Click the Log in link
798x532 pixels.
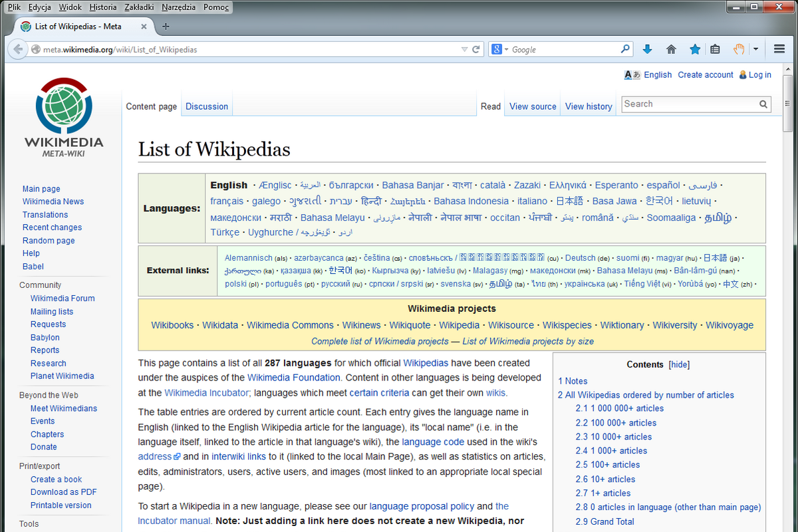click(x=760, y=75)
